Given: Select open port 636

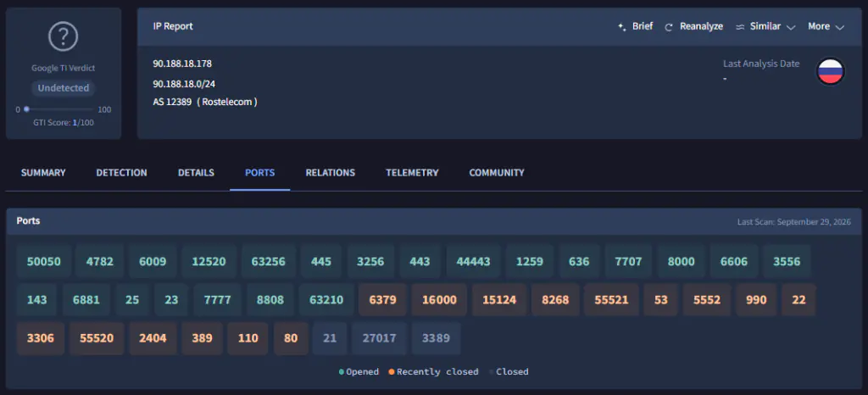Looking at the screenshot, I should (x=580, y=262).
